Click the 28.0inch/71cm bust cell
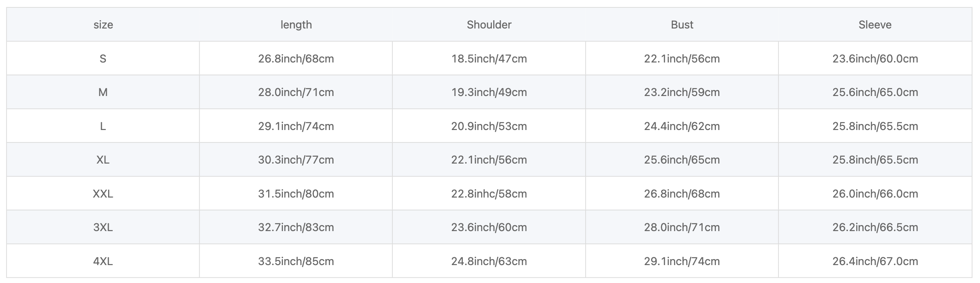 682,227
